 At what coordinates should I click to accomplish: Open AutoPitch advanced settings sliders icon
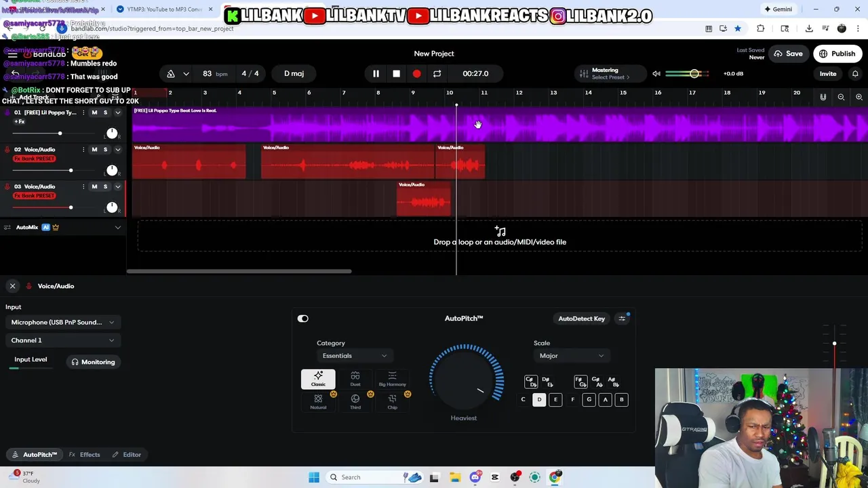click(622, 319)
